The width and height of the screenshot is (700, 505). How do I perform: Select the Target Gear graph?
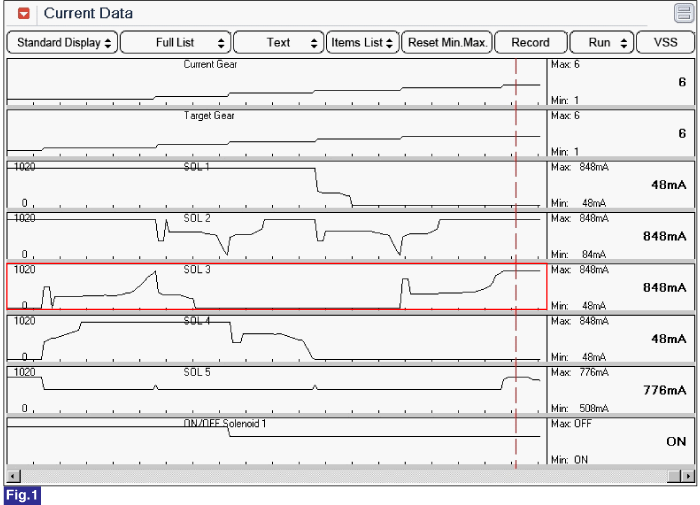click(x=276, y=133)
